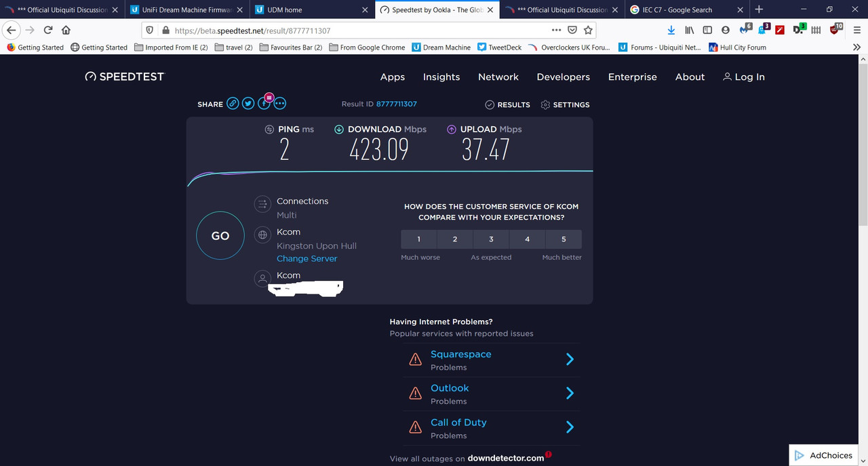Expand Call of Duty problems arrow
Screen dimensions: 868x466
coord(570,427)
